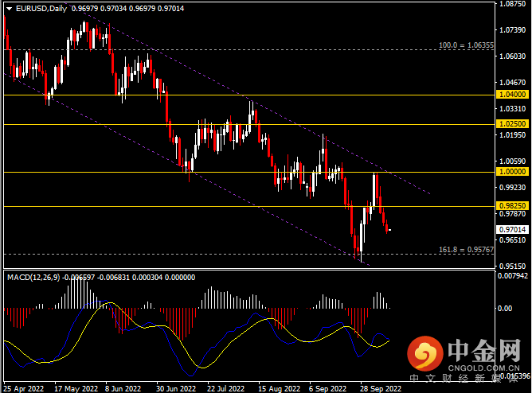
Task: Click the 0.99230 price axis value
Action: click(x=512, y=188)
